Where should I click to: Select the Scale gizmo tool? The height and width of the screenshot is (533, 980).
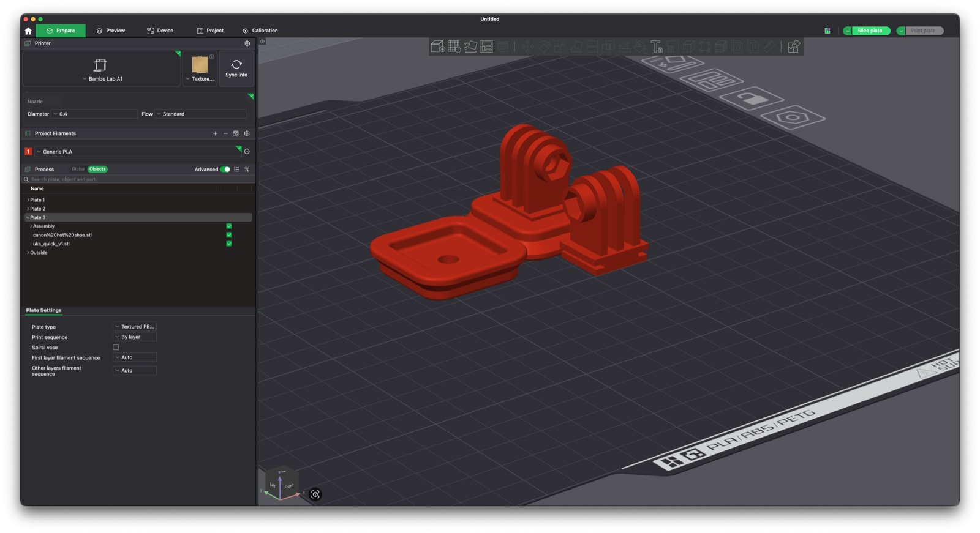(x=559, y=47)
